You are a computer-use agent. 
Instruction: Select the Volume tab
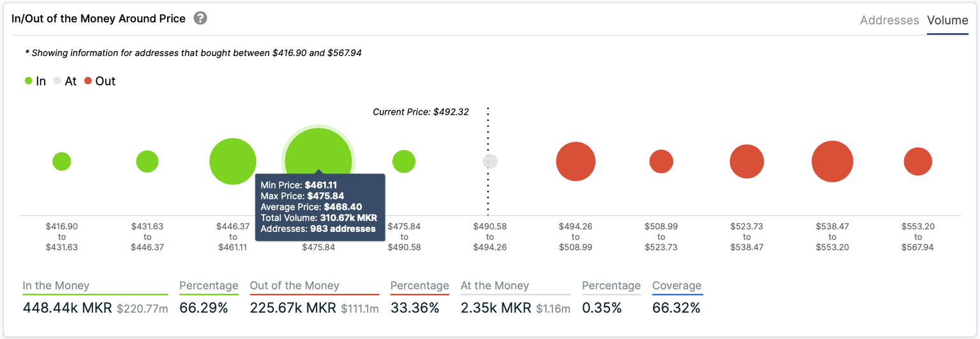947,20
